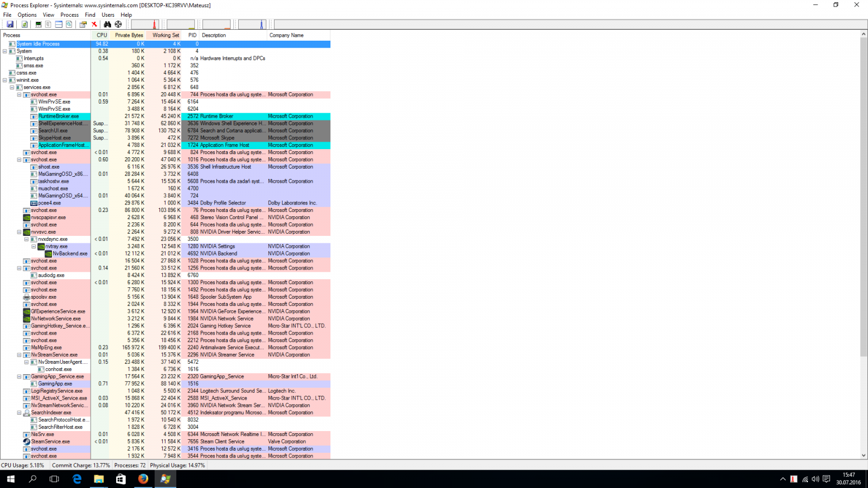Image resolution: width=868 pixels, height=488 pixels.
Task: Click the Save toolbar icon
Action: [10, 24]
